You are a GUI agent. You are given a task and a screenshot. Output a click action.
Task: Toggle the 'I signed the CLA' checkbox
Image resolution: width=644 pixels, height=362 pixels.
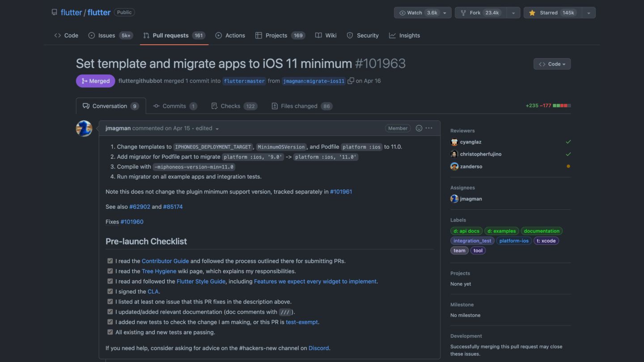[110, 291]
